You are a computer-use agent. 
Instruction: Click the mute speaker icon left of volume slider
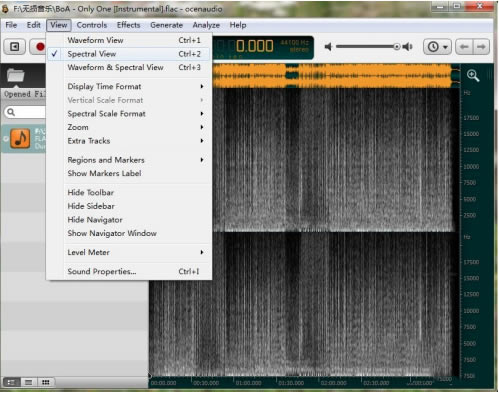click(328, 47)
